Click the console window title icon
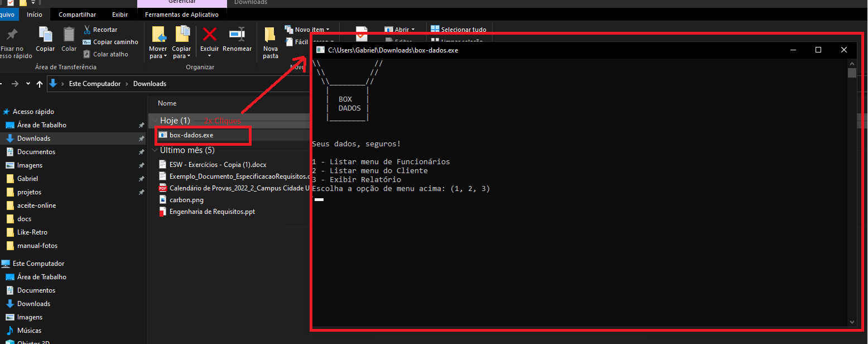The image size is (868, 344). click(320, 50)
